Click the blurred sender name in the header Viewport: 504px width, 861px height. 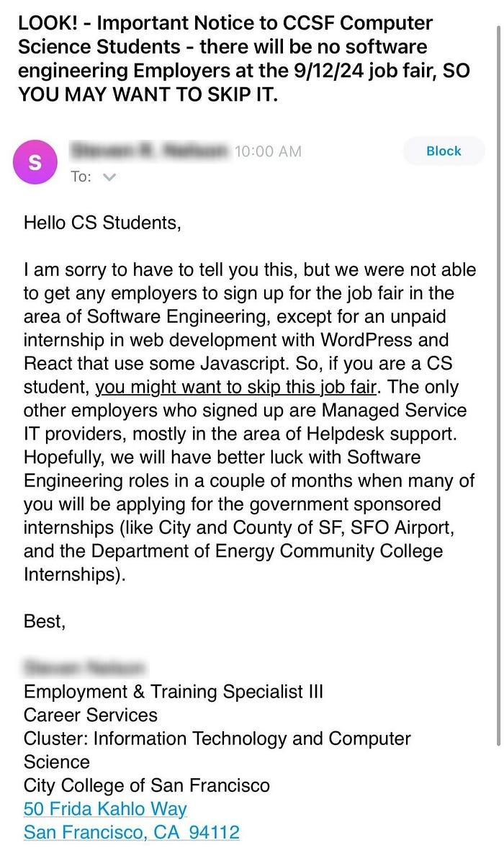tap(149, 151)
